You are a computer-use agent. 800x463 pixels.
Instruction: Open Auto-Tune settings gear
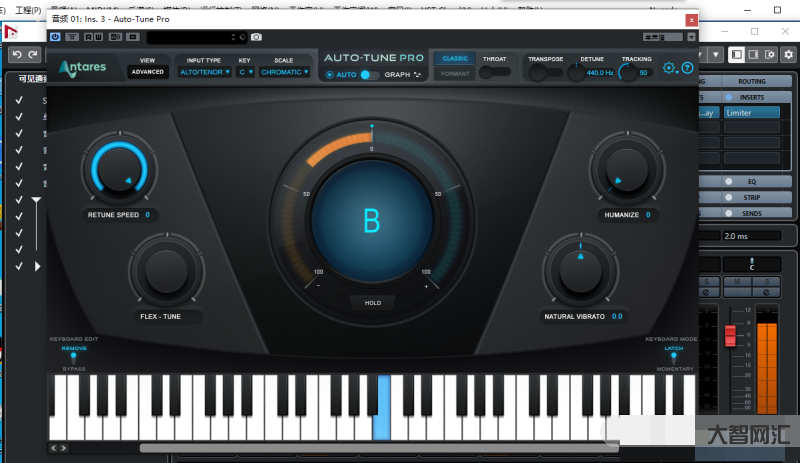click(669, 68)
